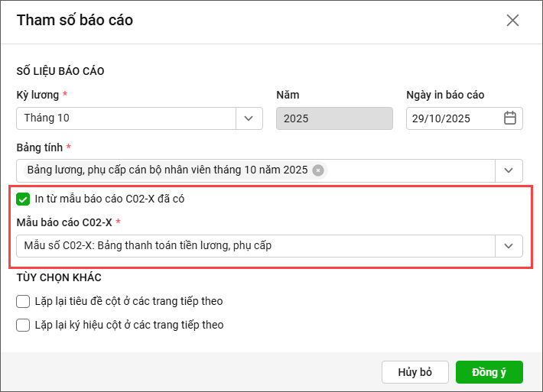Click the disabled Năm field showing 2025
The width and height of the screenshot is (543, 392).
(x=333, y=118)
